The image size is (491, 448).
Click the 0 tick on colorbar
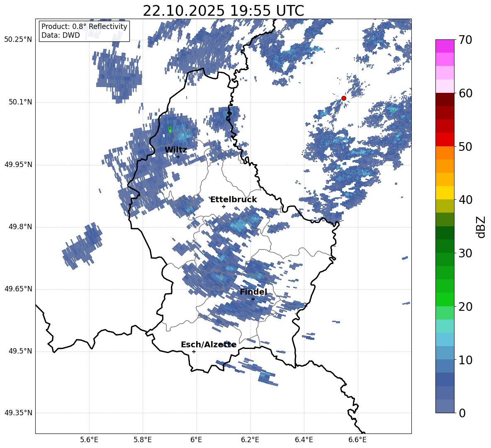tap(462, 413)
